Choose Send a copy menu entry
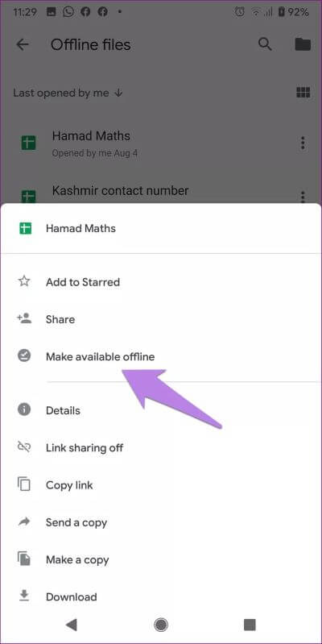Viewport: 322px width, 644px height. pos(161,522)
